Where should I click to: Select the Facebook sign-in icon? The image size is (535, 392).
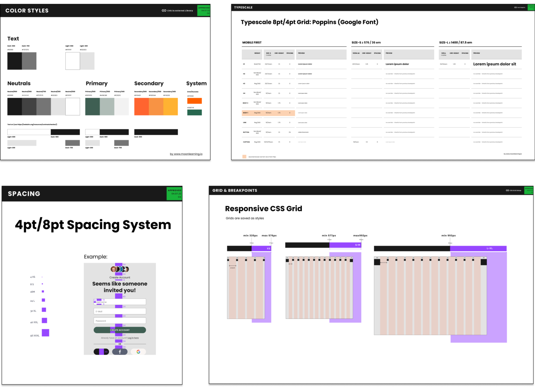[x=120, y=351]
